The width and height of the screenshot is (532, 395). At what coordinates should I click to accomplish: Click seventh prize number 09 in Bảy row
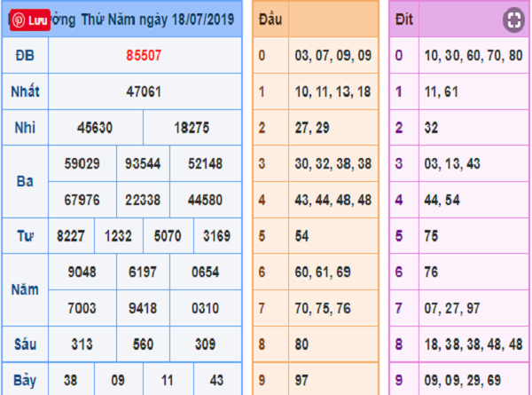pyautogui.click(x=118, y=381)
